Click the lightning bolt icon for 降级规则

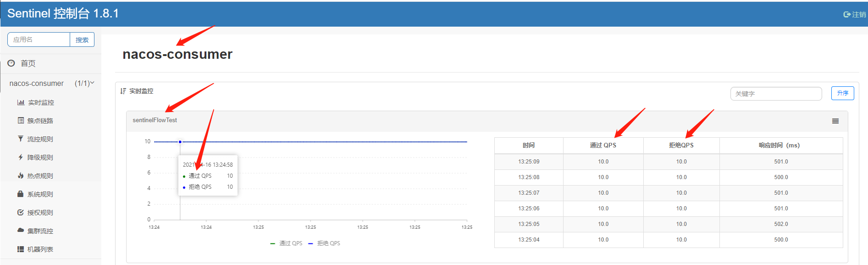point(21,157)
